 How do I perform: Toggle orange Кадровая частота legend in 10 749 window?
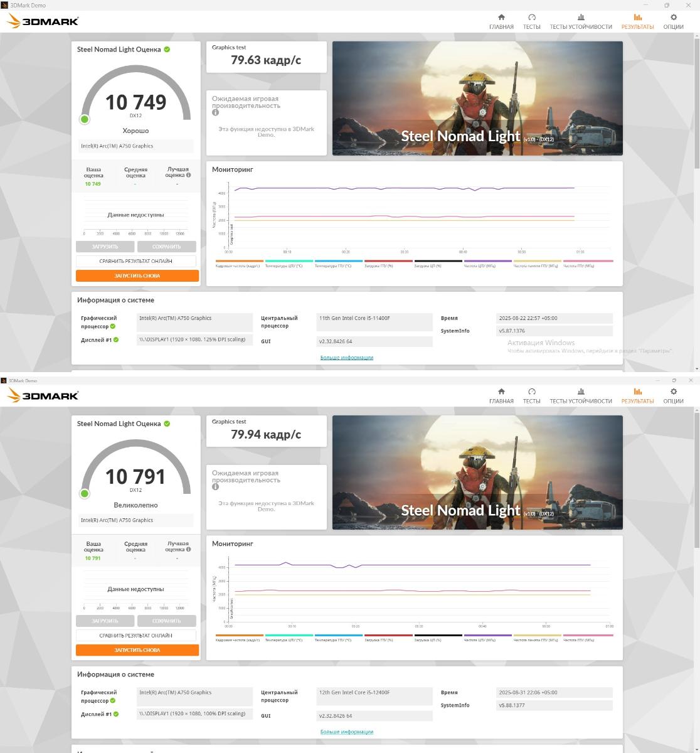click(239, 264)
